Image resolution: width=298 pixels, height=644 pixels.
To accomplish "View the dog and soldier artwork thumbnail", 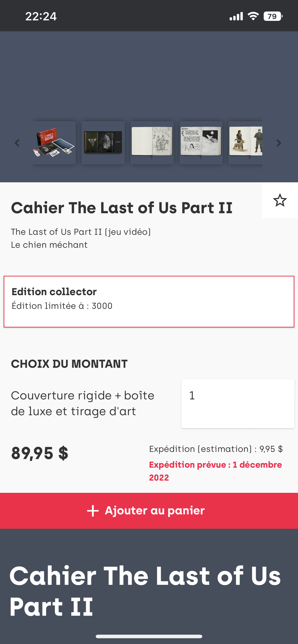I will tap(245, 143).
